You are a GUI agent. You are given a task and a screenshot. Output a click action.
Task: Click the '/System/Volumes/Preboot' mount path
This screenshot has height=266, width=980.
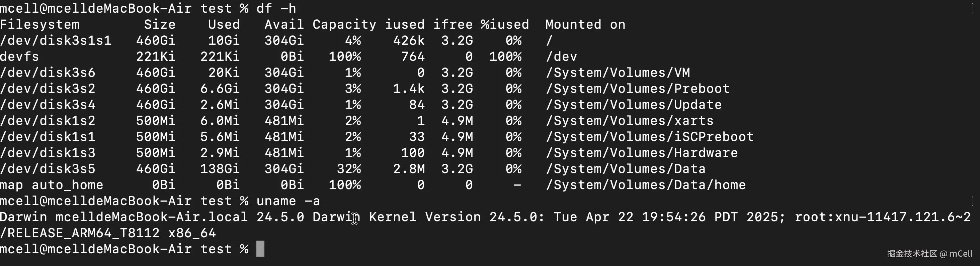click(x=638, y=89)
